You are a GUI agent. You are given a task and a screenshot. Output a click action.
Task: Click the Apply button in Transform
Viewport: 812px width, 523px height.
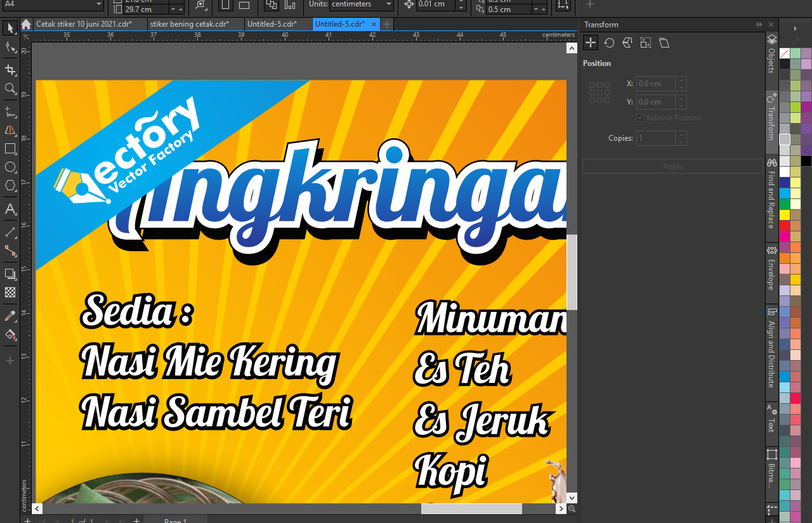tap(672, 166)
